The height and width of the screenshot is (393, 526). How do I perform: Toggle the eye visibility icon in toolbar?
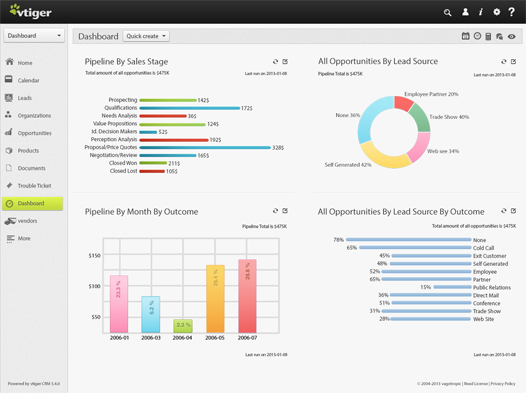[x=512, y=36]
